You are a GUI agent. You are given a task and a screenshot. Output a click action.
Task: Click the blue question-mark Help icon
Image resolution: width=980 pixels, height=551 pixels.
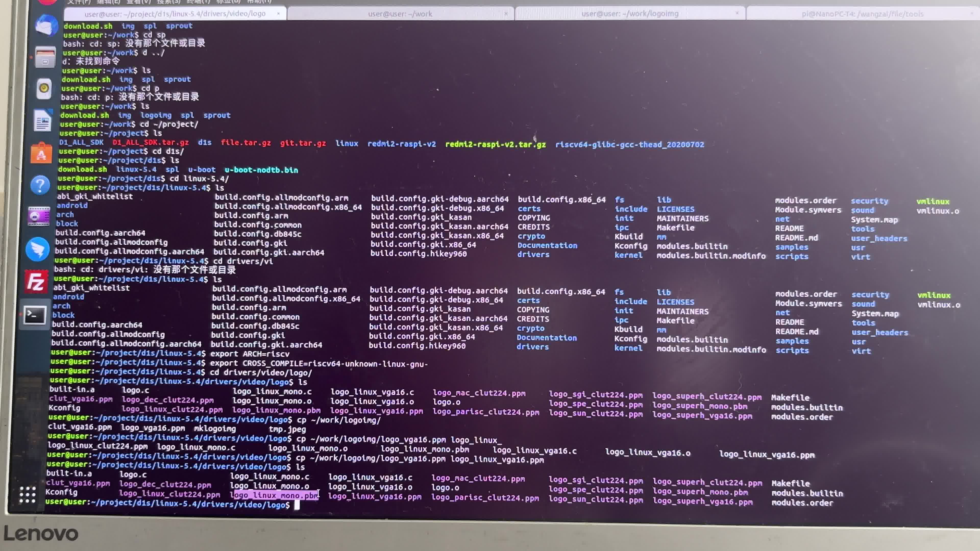coord(40,185)
